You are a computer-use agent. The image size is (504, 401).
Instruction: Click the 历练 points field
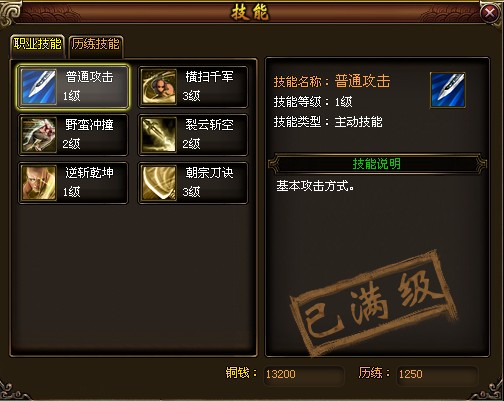tap(437, 374)
